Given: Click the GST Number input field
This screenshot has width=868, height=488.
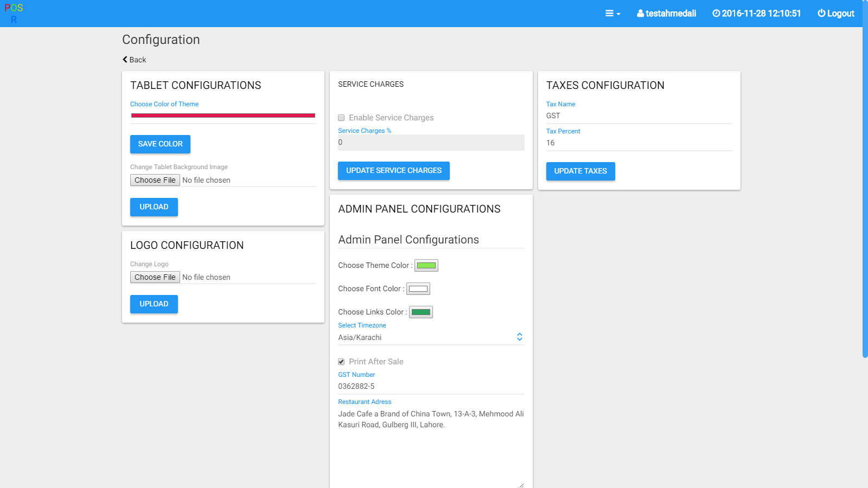Looking at the screenshot, I should [x=431, y=387].
